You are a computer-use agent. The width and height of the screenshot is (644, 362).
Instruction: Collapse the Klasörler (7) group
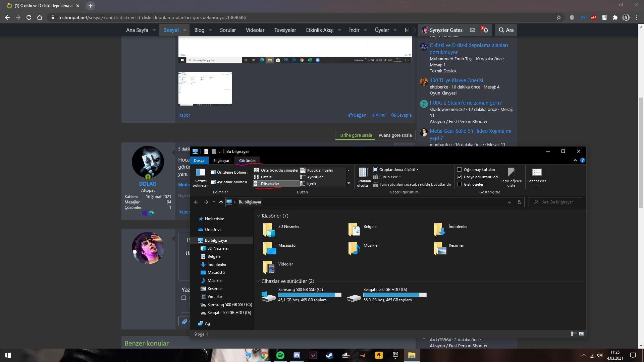(x=258, y=216)
